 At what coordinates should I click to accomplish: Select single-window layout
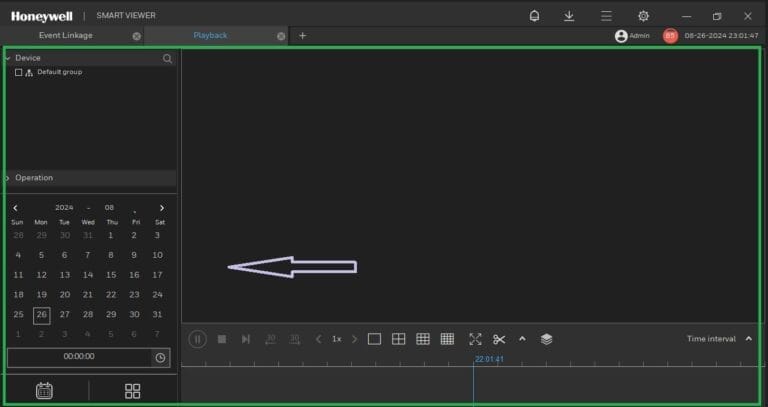click(x=374, y=339)
